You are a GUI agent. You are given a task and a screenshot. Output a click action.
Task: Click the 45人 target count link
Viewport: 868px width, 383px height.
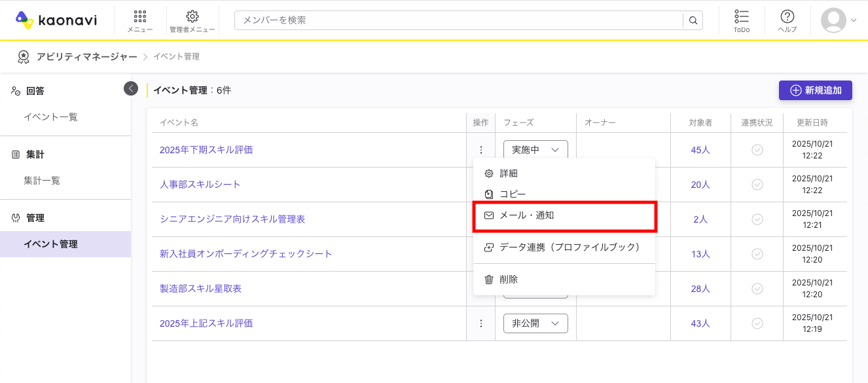click(x=700, y=150)
